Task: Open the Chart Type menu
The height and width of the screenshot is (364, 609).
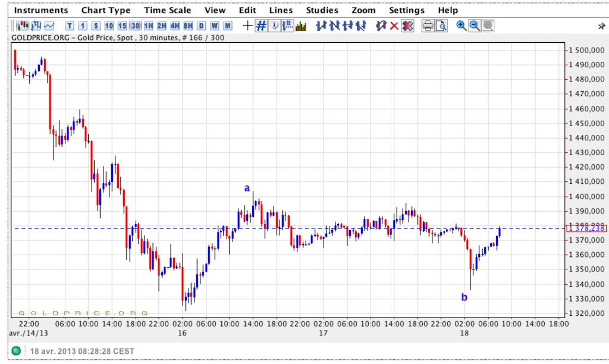Action: click(x=106, y=10)
